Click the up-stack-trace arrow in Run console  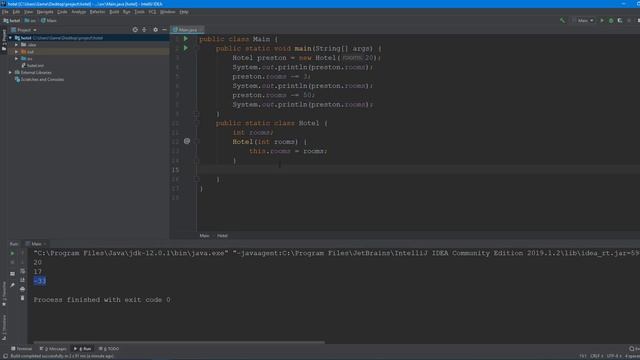22,253
